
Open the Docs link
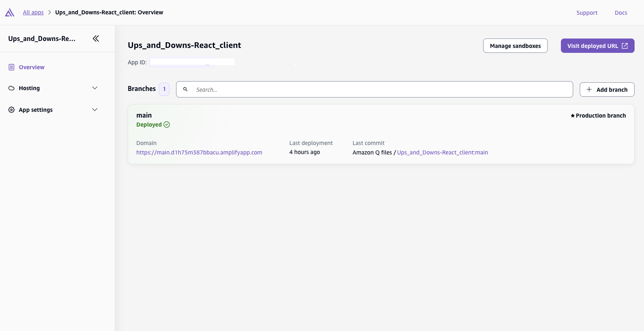(x=621, y=13)
